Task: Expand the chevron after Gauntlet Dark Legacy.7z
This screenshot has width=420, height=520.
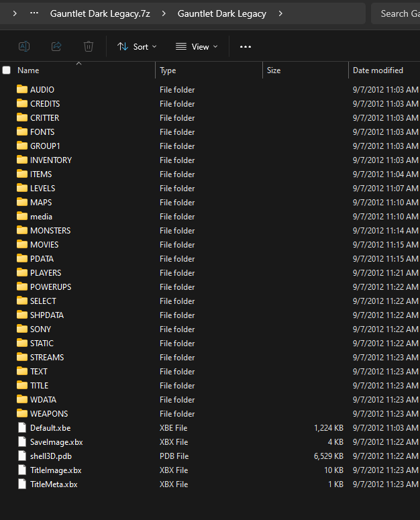Action: (x=164, y=13)
